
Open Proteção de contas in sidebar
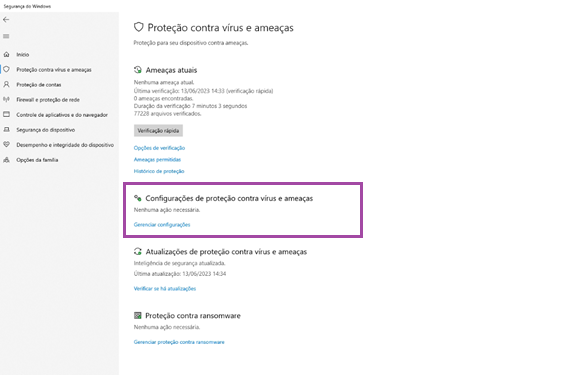[x=39, y=85]
